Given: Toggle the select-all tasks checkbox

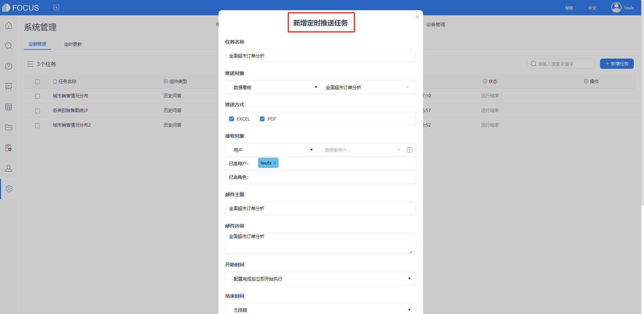Looking at the screenshot, I should (x=38, y=82).
